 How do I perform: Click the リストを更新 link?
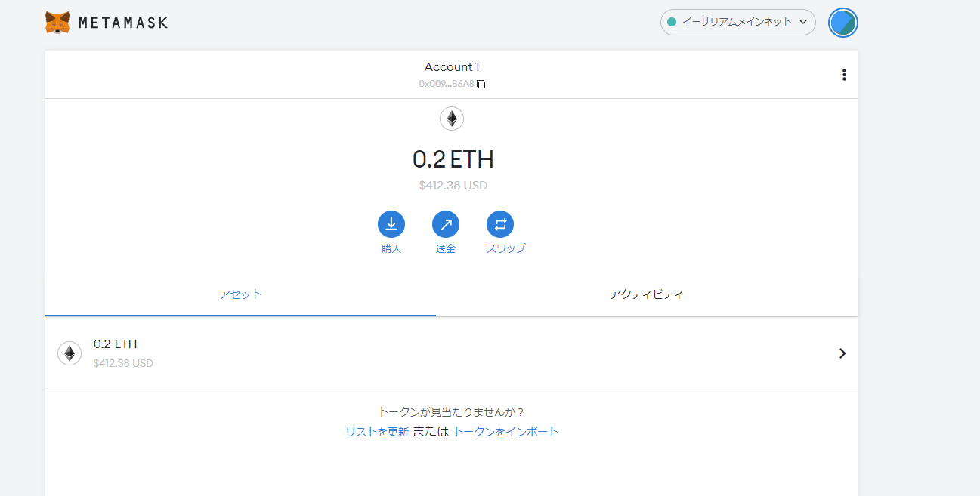[x=377, y=432]
